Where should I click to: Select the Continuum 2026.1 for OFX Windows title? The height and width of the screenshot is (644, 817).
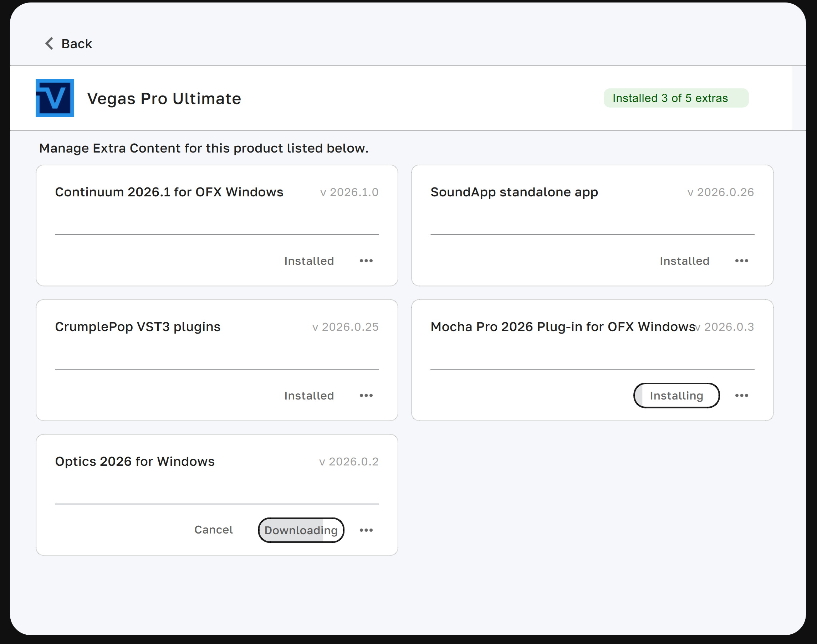pos(169,192)
